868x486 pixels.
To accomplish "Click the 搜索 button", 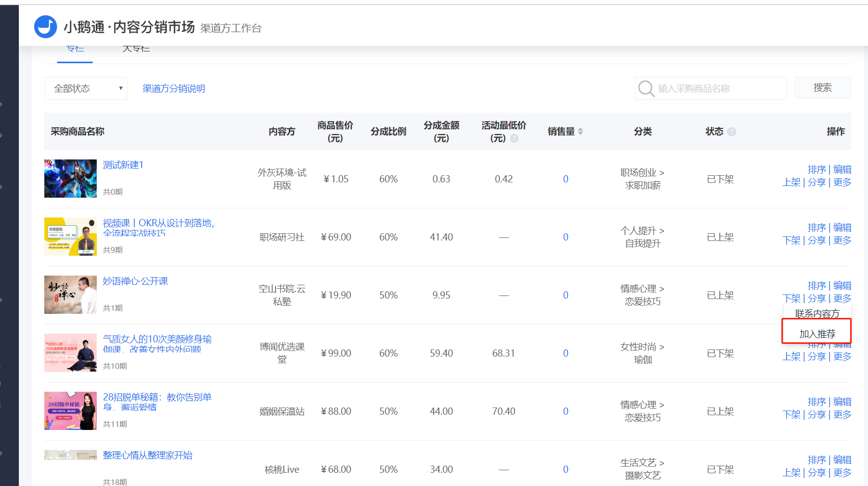I will (823, 88).
